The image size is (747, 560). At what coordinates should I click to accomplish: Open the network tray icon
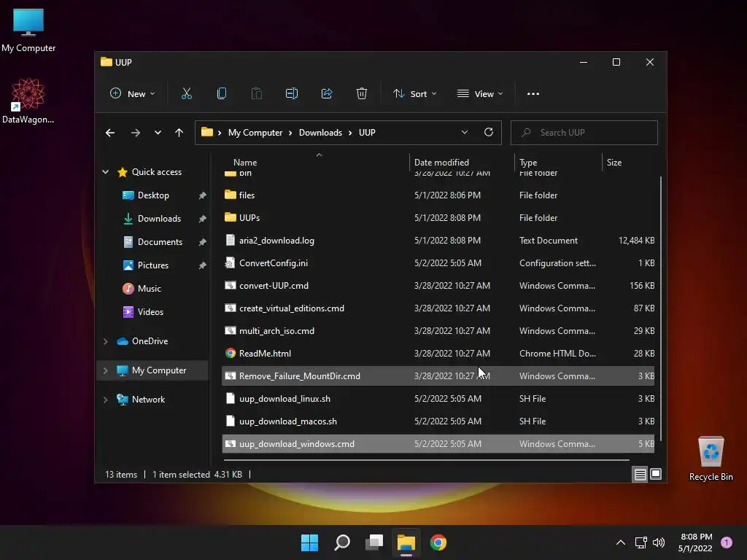[640, 542]
